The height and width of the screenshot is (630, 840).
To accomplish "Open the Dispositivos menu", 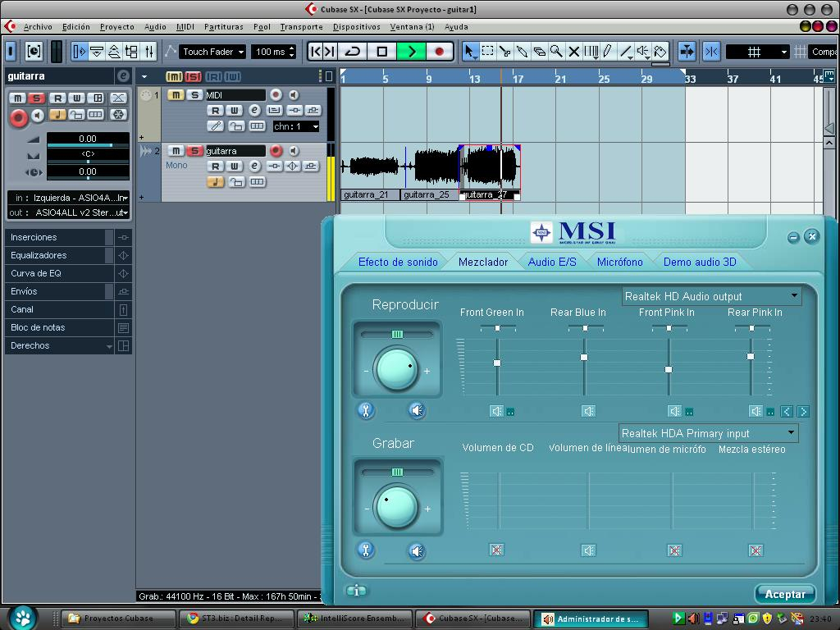I will point(356,27).
